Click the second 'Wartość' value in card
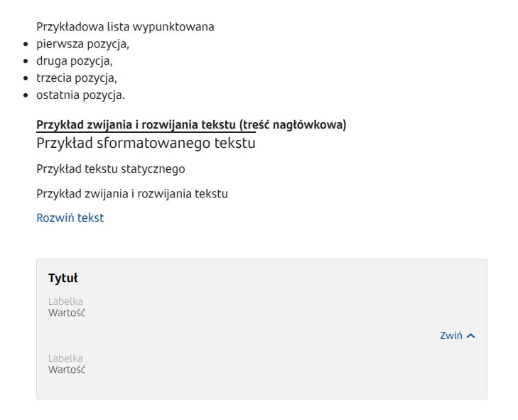The height and width of the screenshot is (420, 518). [x=67, y=370]
